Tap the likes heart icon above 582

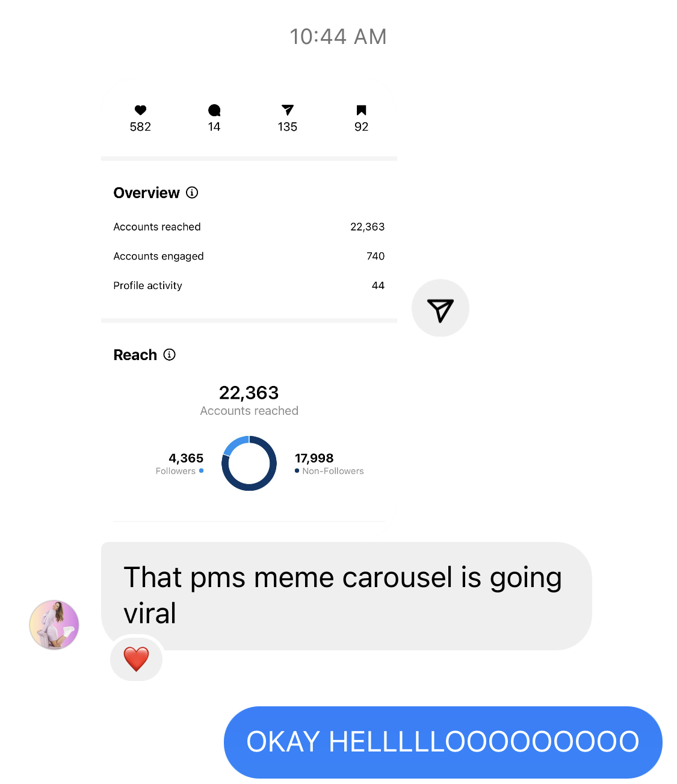[140, 110]
